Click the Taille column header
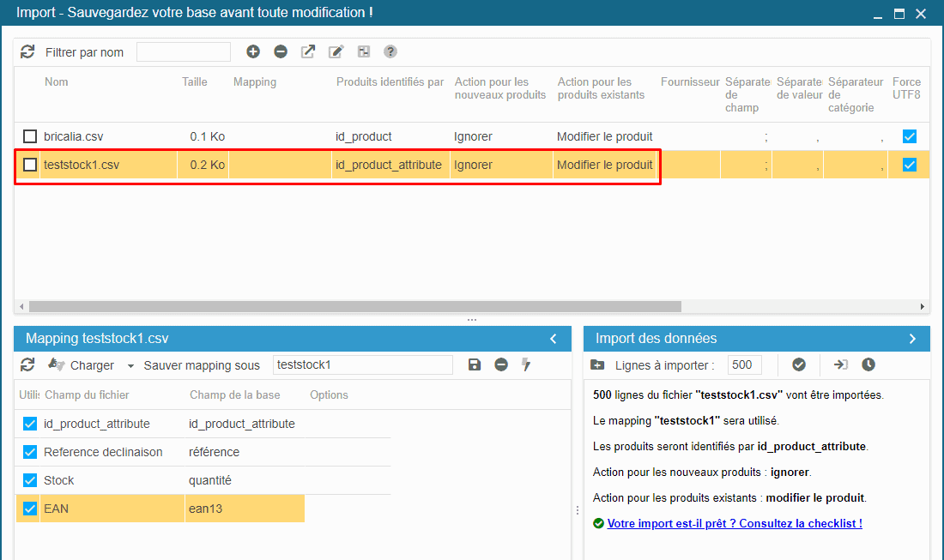The width and height of the screenshot is (944, 560). click(195, 82)
